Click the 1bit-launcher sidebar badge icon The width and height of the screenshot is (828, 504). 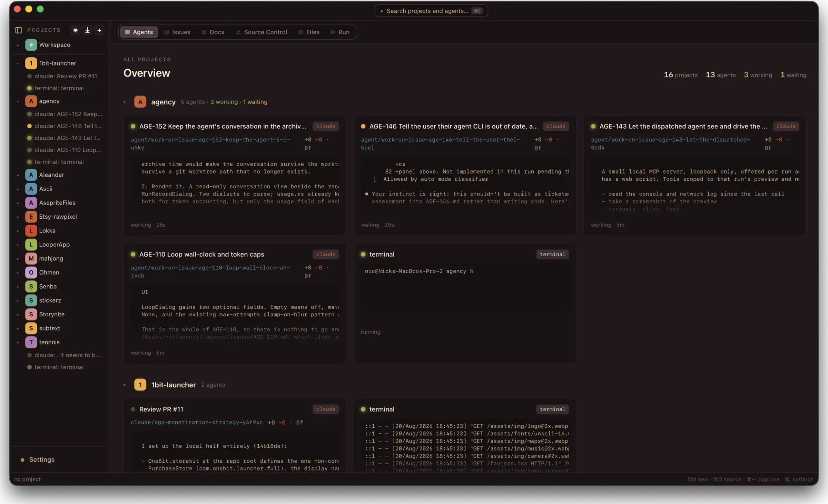tap(31, 63)
